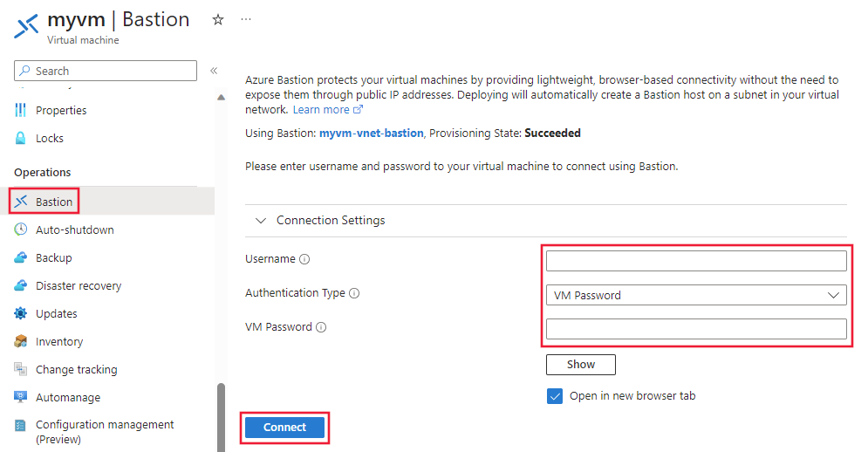Click the Backup cloud icon
Viewport: 868px width, 452px height.
pyautogui.click(x=21, y=257)
